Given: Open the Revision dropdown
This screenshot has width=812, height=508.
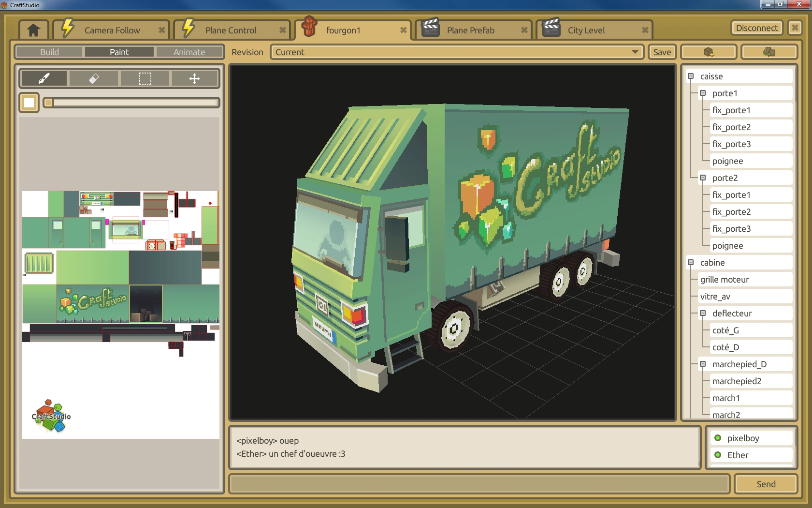Looking at the screenshot, I should point(457,52).
